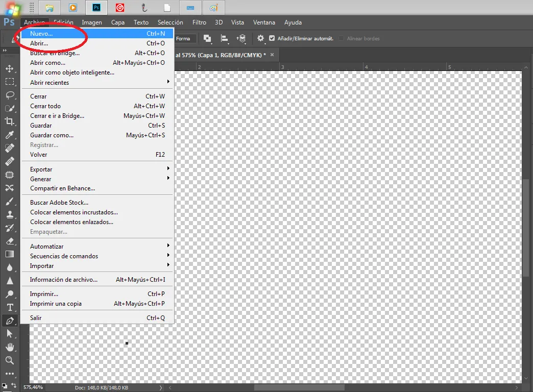Open the path operations icon

(207, 38)
